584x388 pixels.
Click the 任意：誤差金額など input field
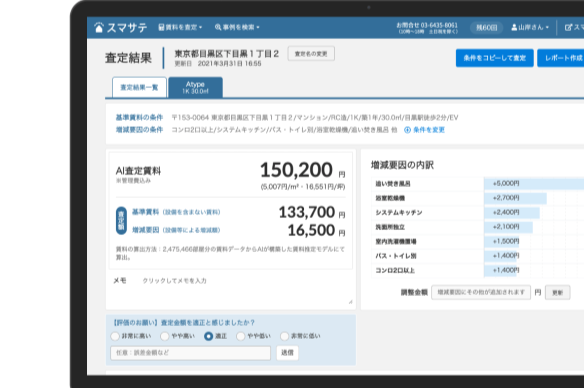pos(191,353)
